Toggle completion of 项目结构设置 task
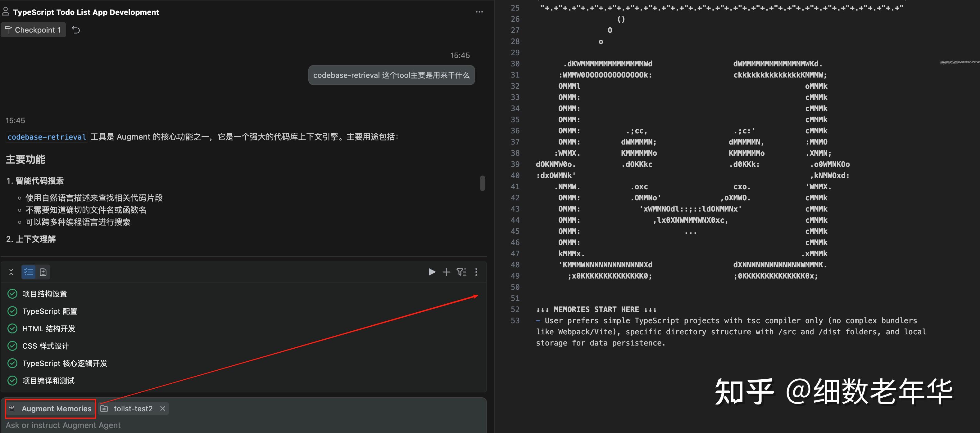The width and height of the screenshot is (980, 433). (12, 293)
